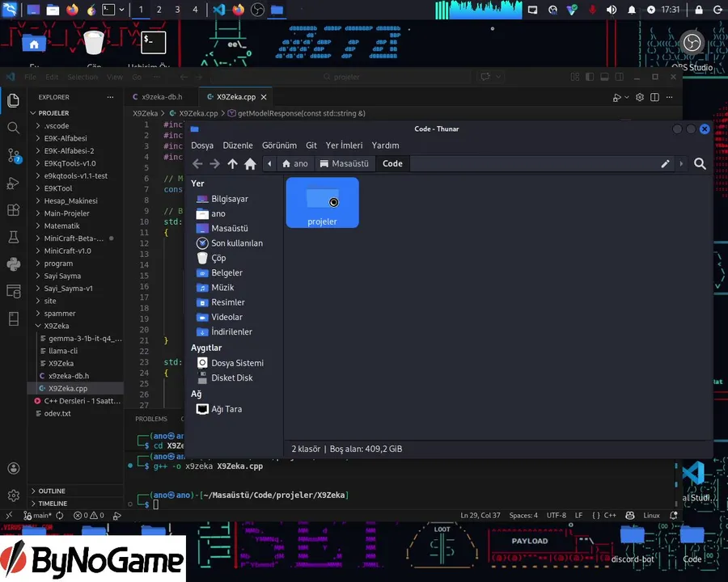Click Thunar back navigation arrow
728x582 pixels.
pyautogui.click(x=197, y=163)
